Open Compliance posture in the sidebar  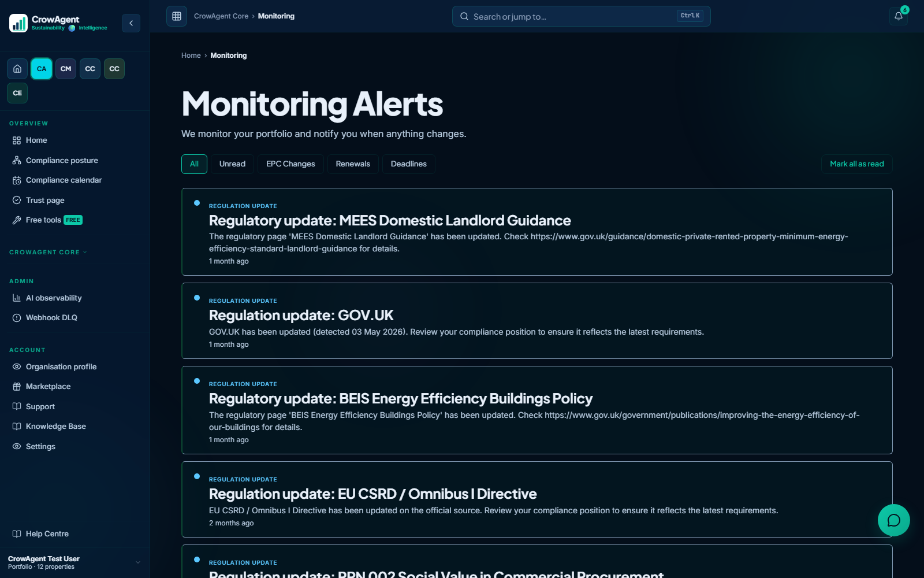pyautogui.click(x=75, y=160)
